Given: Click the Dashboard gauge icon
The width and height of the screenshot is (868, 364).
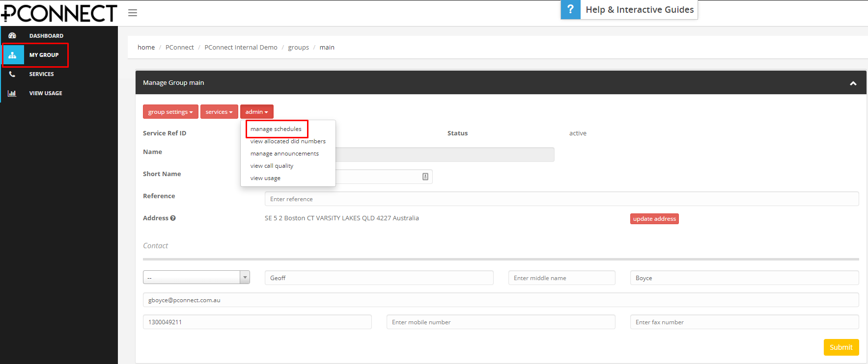Looking at the screenshot, I should tap(12, 36).
